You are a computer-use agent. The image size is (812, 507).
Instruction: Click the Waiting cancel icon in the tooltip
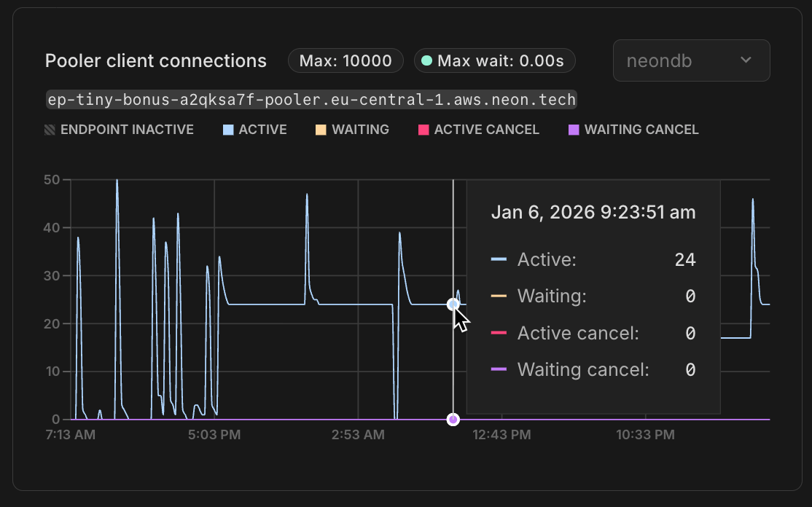coord(499,369)
